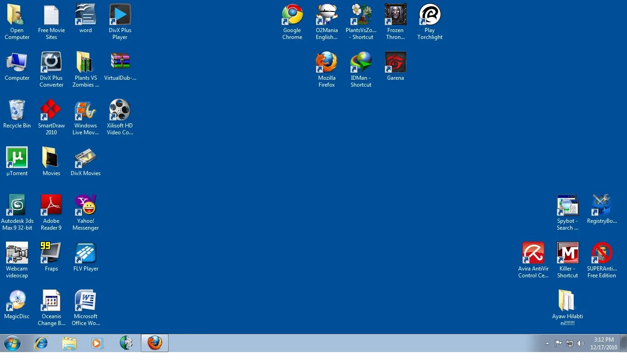Launch Microsoft Office Word
627x364 pixels.
click(85, 300)
